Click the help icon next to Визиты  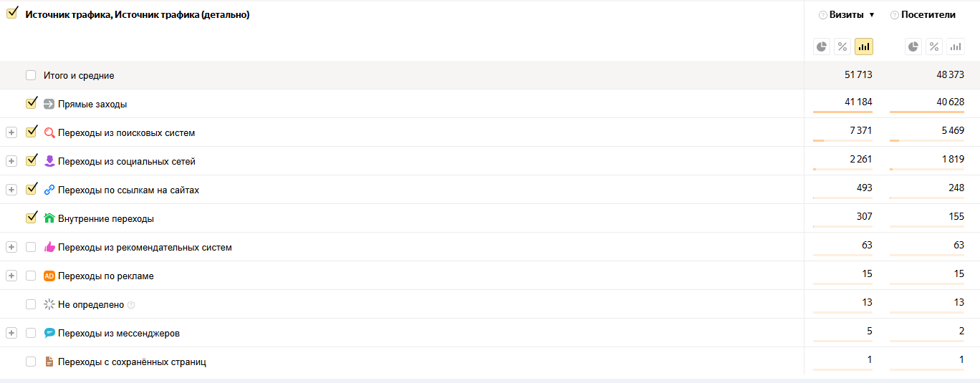point(823,15)
